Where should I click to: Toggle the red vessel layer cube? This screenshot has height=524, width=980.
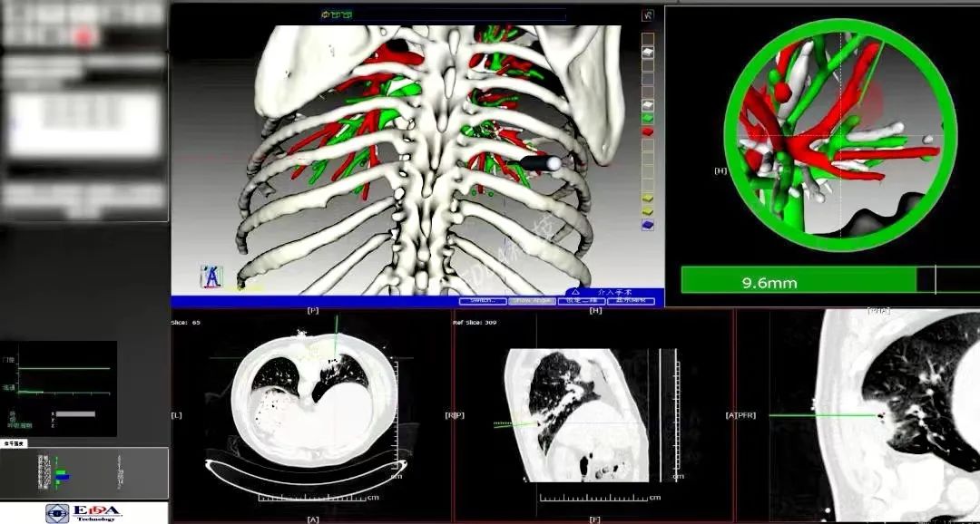coord(648,131)
